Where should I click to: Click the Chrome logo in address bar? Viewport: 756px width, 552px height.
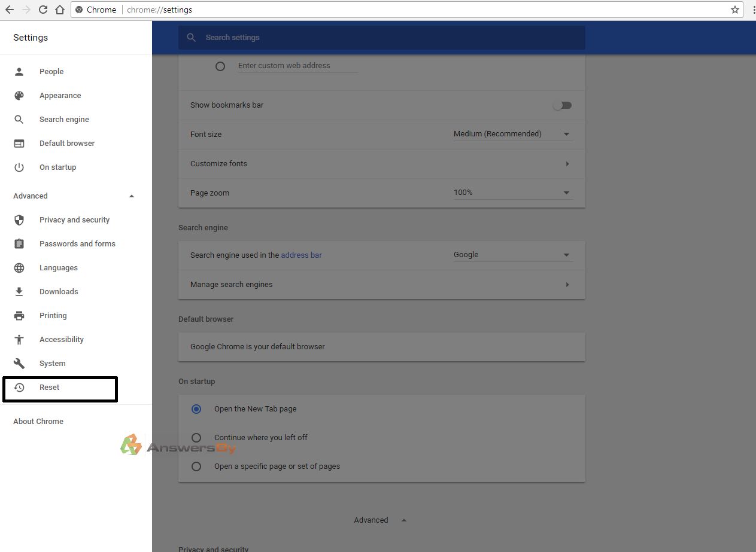[79, 10]
